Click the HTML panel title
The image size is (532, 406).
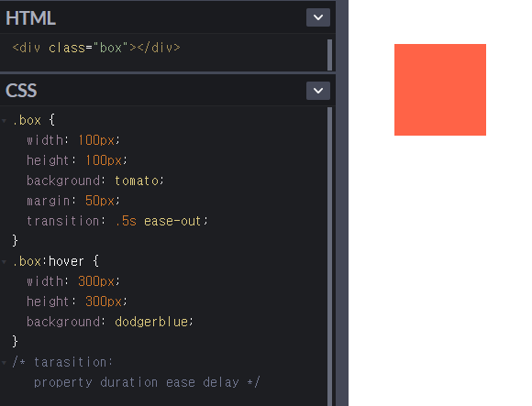click(30, 18)
